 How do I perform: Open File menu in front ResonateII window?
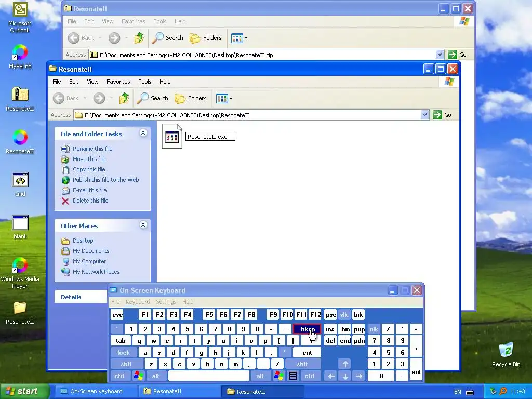coord(57,82)
